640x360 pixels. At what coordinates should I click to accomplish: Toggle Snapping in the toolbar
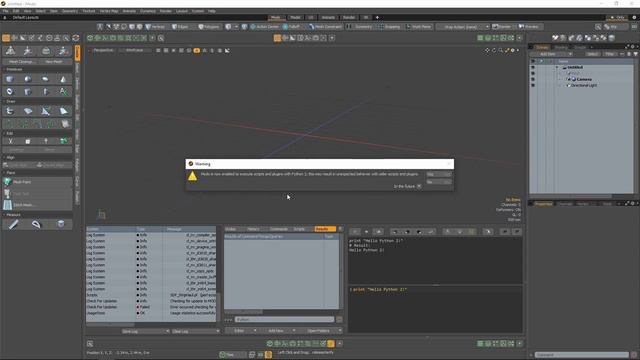[389, 27]
